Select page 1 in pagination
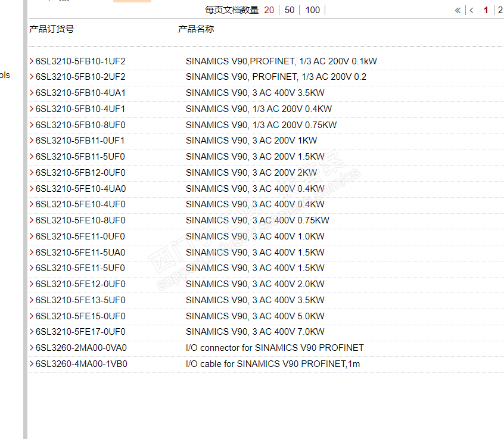The width and height of the screenshot is (504, 439). coord(486,10)
